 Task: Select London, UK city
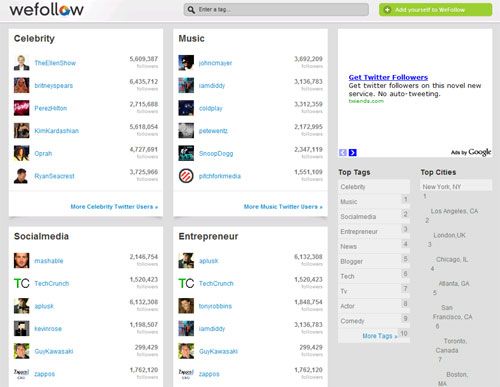coord(449,235)
